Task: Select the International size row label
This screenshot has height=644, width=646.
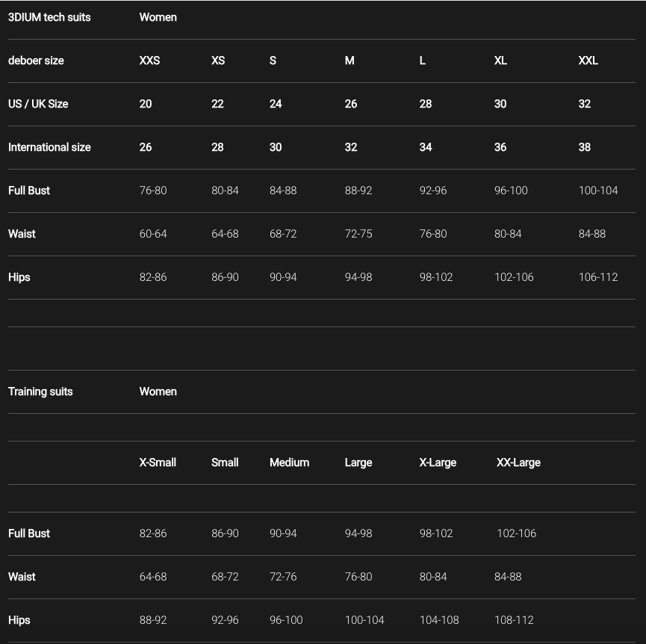Action: tap(49, 147)
